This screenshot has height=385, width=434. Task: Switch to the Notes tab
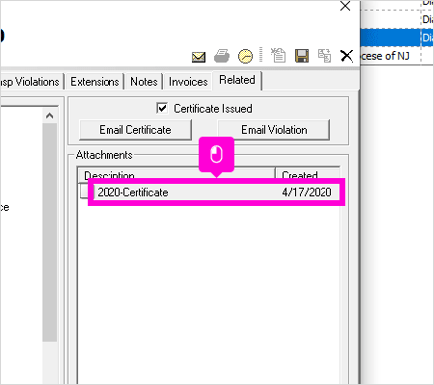(144, 82)
